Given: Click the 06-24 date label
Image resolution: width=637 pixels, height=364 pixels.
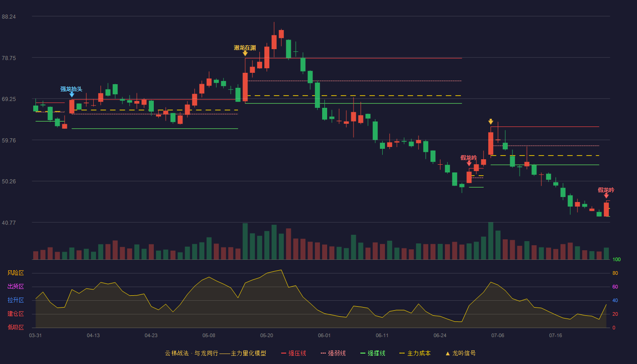Looking at the screenshot, I should (x=440, y=335).
